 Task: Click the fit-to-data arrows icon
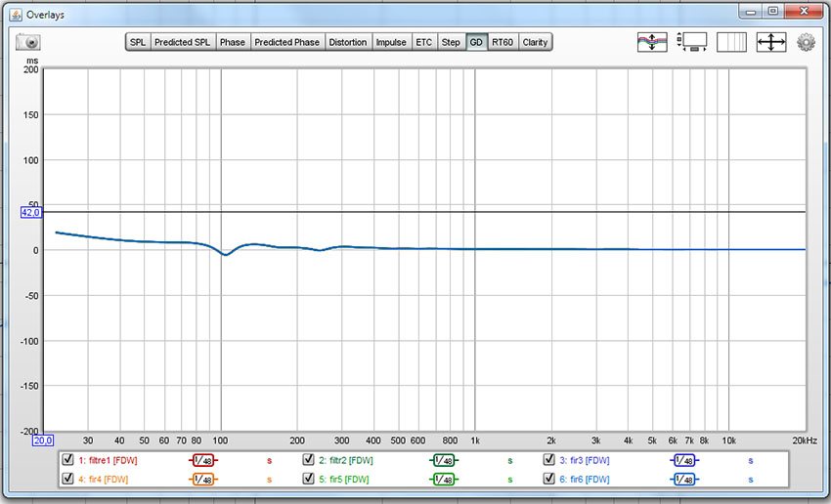(x=771, y=42)
